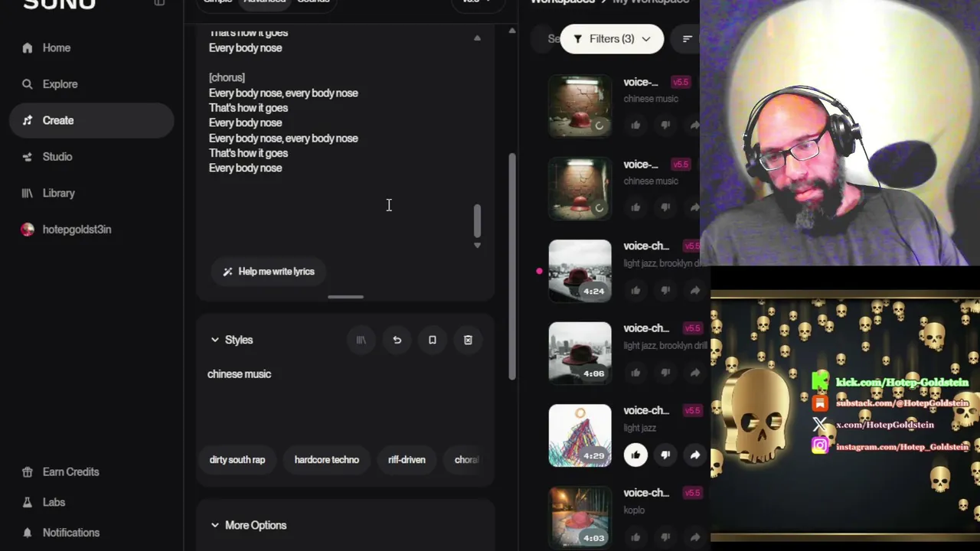Click the lyrics scroll-down arrow
Image resolution: width=980 pixels, height=551 pixels.
click(x=477, y=245)
